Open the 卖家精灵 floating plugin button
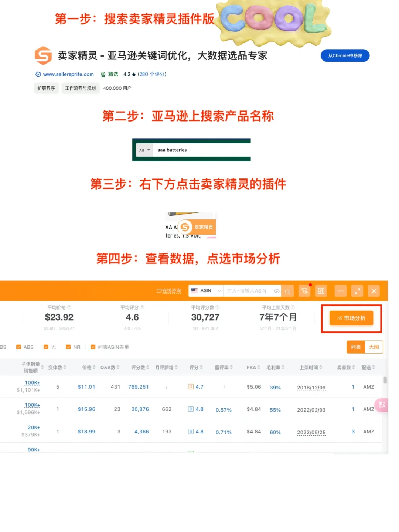This screenshot has height=532, width=399. click(x=197, y=227)
